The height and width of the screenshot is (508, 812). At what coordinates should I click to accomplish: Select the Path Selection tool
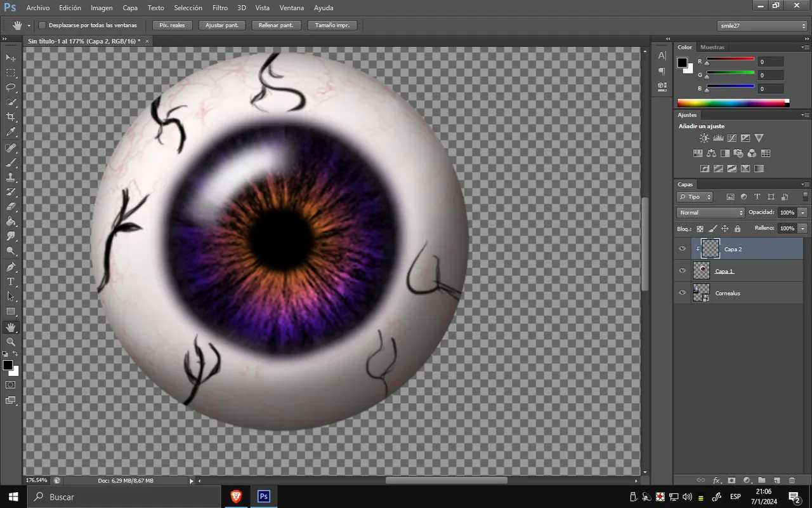tap(11, 296)
